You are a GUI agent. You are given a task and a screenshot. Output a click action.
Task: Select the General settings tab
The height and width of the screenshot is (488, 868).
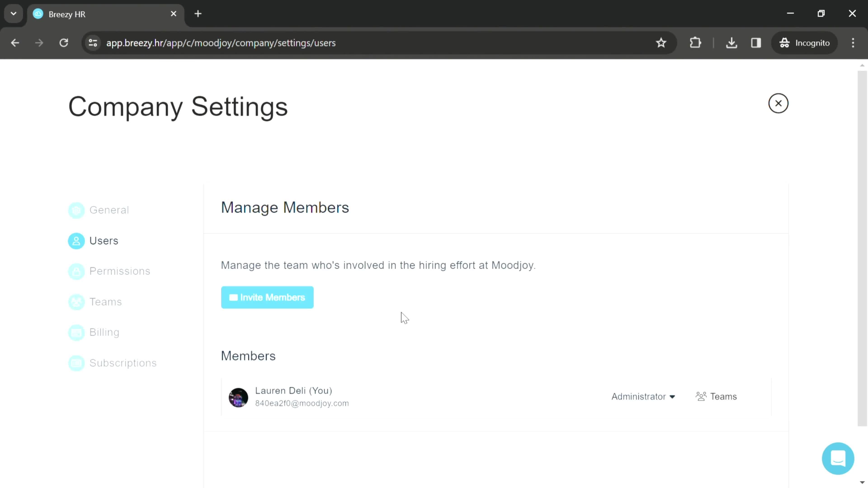(109, 210)
